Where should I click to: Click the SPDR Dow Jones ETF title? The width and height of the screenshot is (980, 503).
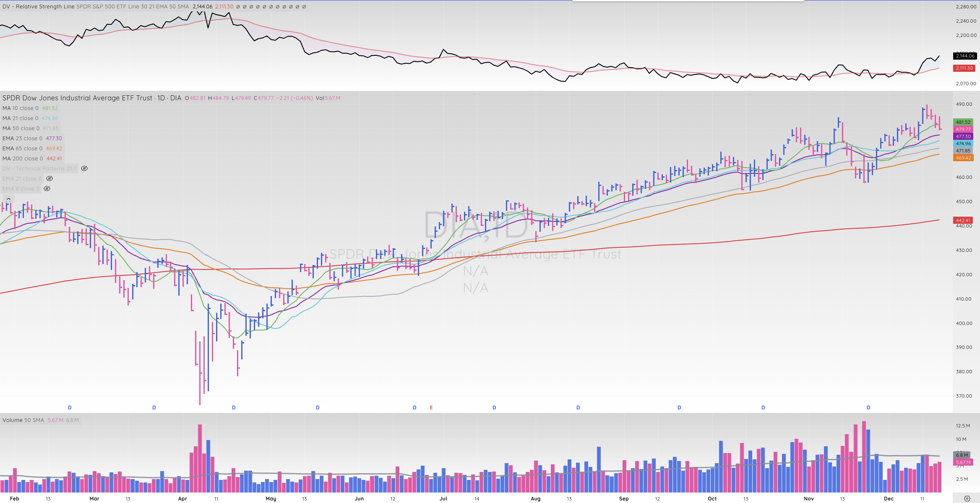pyautogui.click(x=78, y=98)
